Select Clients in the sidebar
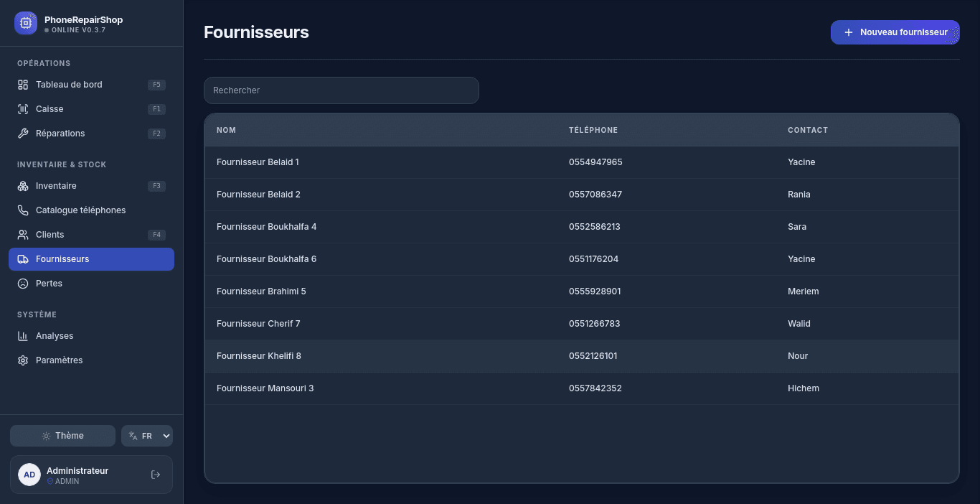This screenshot has width=980, height=504. 91,235
